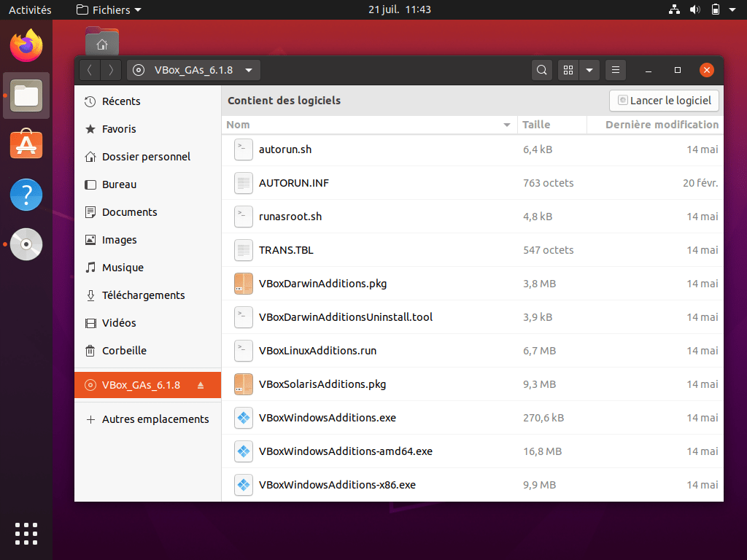Screen dimensions: 747x560
Task: Open Musique in the sidebar
Action: pyautogui.click(x=147, y=268)
